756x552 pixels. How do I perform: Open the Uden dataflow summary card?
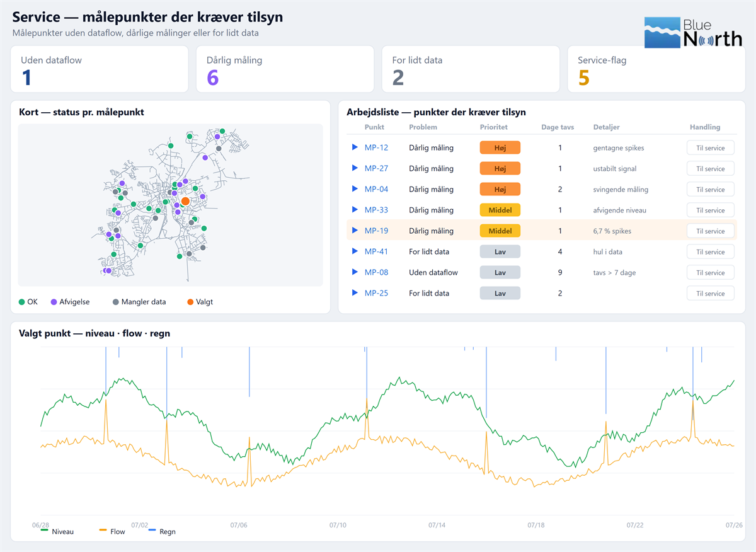coord(100,69)
